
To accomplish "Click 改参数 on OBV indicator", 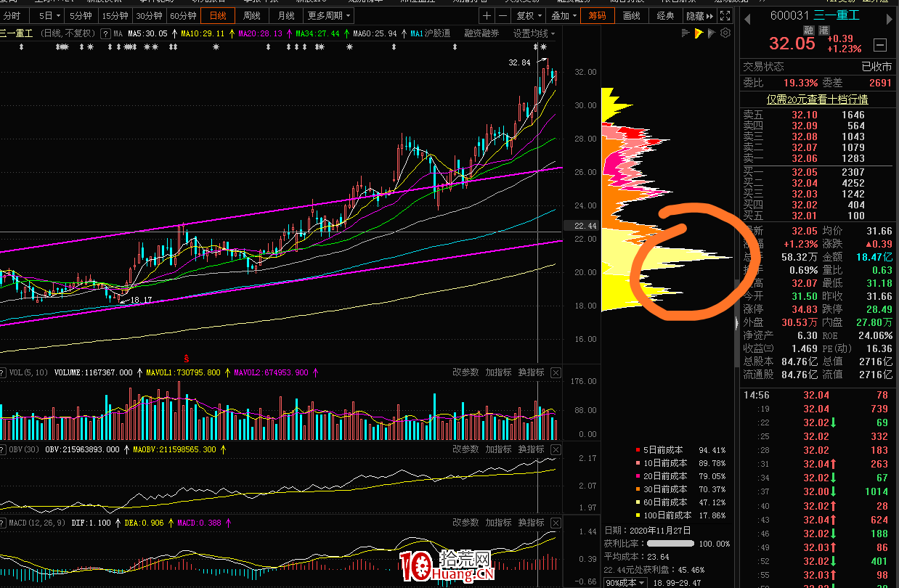I will 465,449.
